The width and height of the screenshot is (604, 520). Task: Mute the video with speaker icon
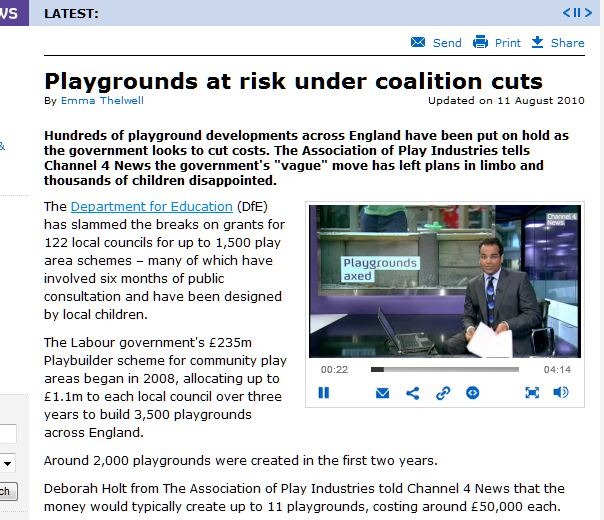coord(561,393)
